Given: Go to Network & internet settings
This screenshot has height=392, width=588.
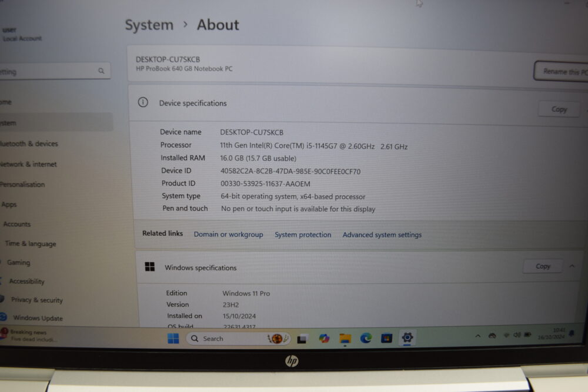Looking at the screenshot, I should tap(28, 164).
